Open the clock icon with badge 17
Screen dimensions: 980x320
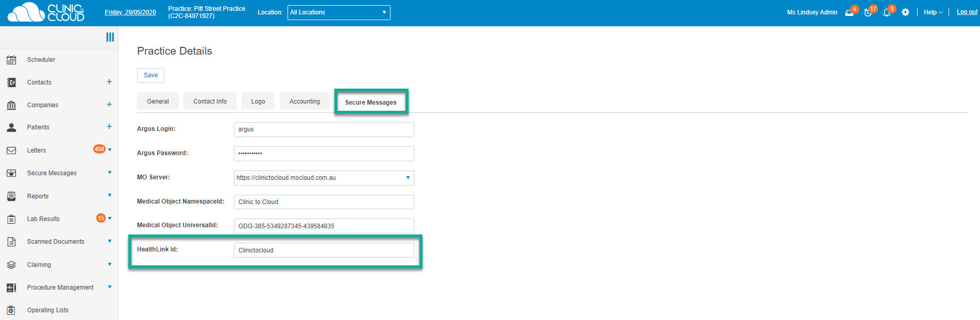click(x=868, y=12)
